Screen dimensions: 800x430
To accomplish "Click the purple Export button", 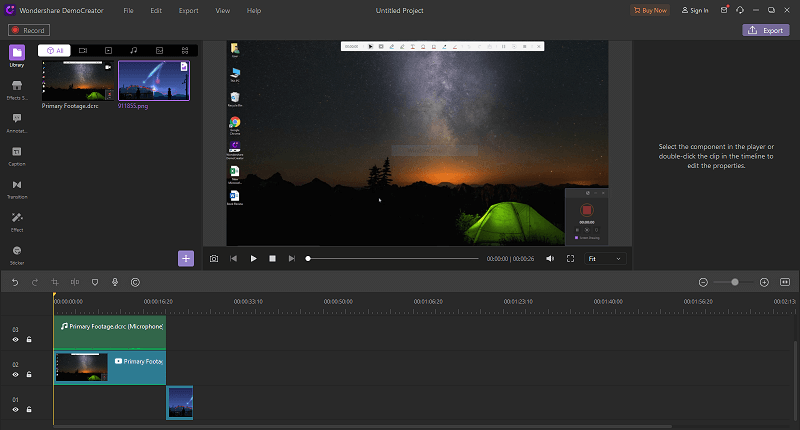I will (x=765, y=30).
